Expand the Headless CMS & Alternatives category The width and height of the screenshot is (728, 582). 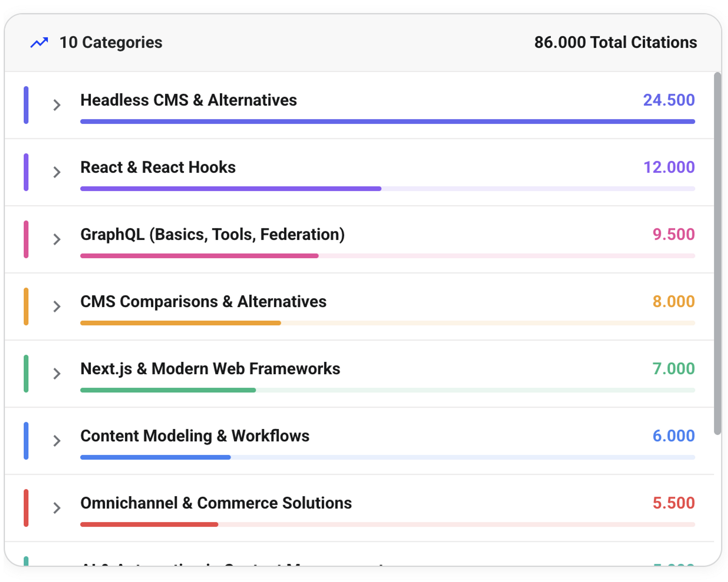57,105
